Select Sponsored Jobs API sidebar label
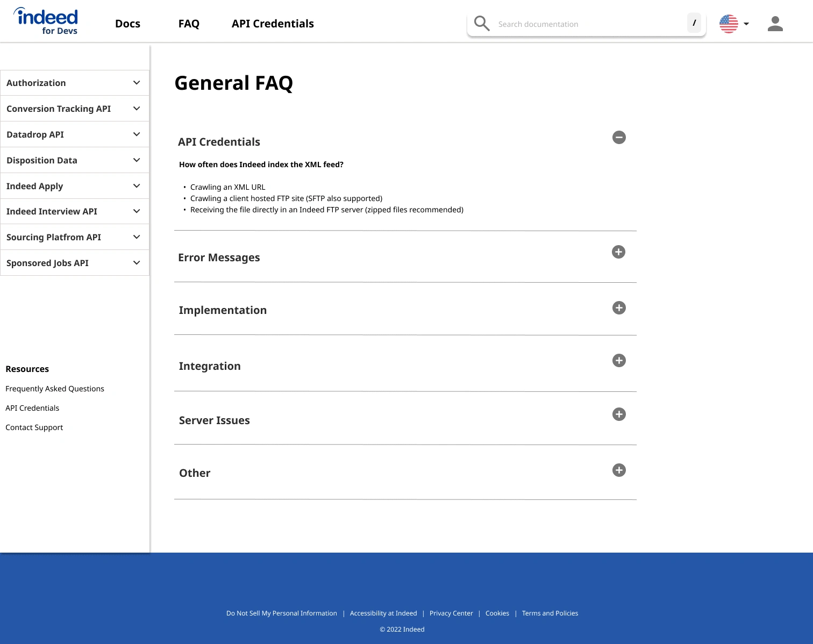813x644 pixels. click(x=47, y=263)
